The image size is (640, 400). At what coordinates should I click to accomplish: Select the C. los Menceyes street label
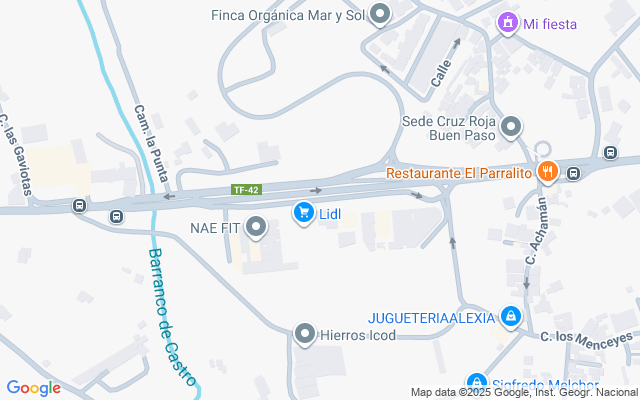pyautogui.click(x=587, y=340)
